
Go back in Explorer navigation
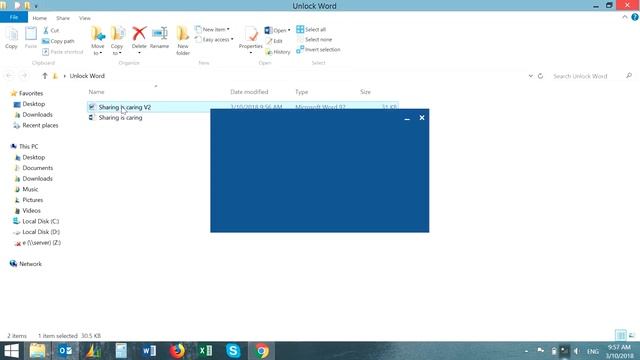tap(9, 76)
